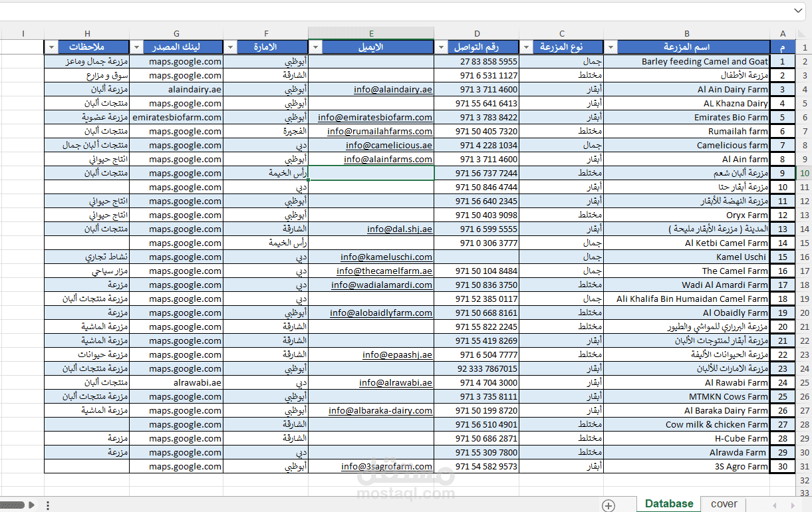
Task: Open the info@emiratesbiofarm.com email link
Action: [x=375, y=117]
